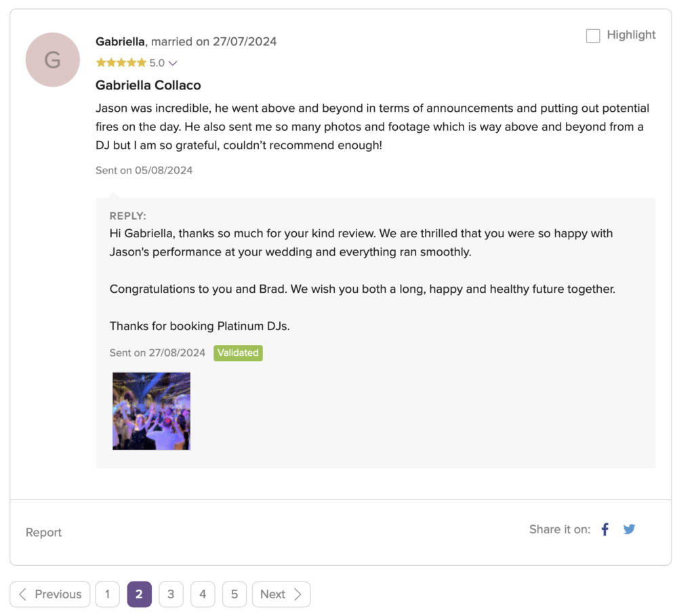Share review on Twitter icon
This screenshot has height=616, width=694.
pos(629,529)
